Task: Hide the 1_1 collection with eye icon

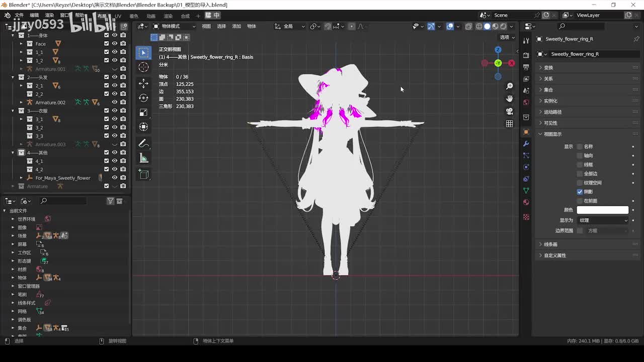Action: click(x=115, y=52)
